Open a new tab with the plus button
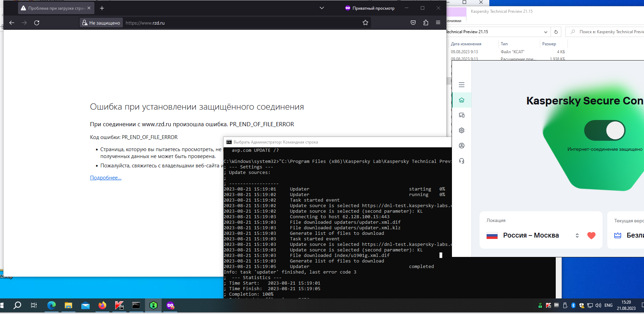 click(x=102, y=8)
